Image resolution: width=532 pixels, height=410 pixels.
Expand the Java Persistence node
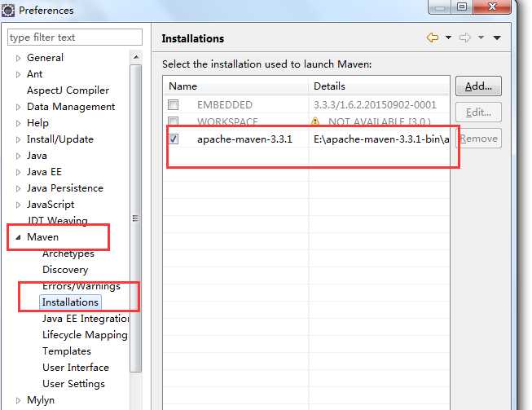18,188
